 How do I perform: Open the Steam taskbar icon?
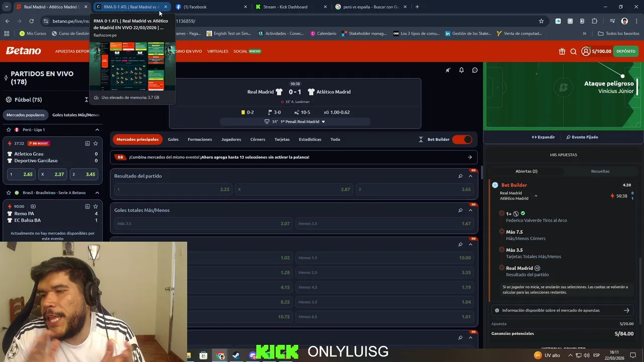[236, 355]
